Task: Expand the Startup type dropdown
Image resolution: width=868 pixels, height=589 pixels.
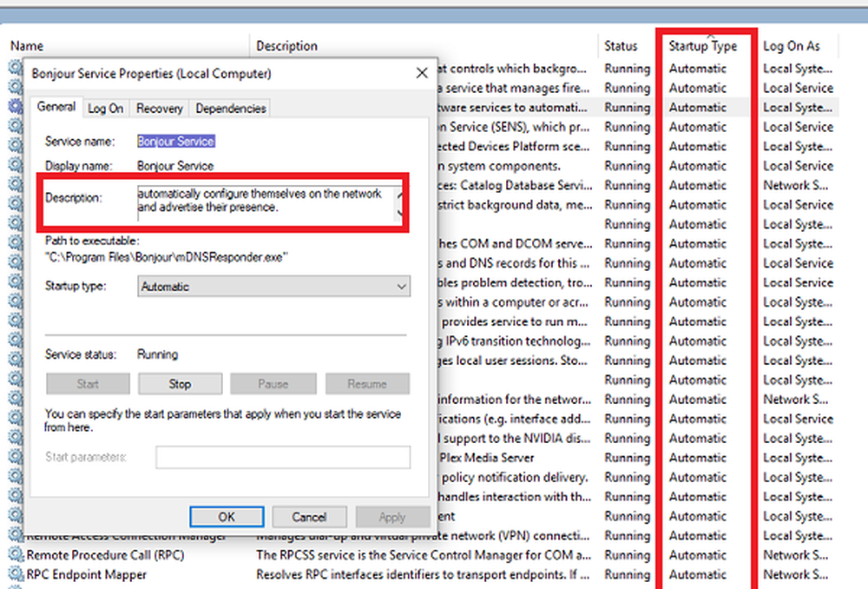Action: coord(273,286)
